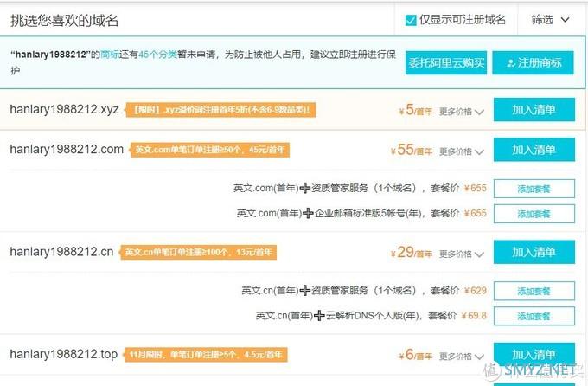Click the .top 11月限时 promotion tag
This screenshot has width=588, height=386.
tap(205, 355)
